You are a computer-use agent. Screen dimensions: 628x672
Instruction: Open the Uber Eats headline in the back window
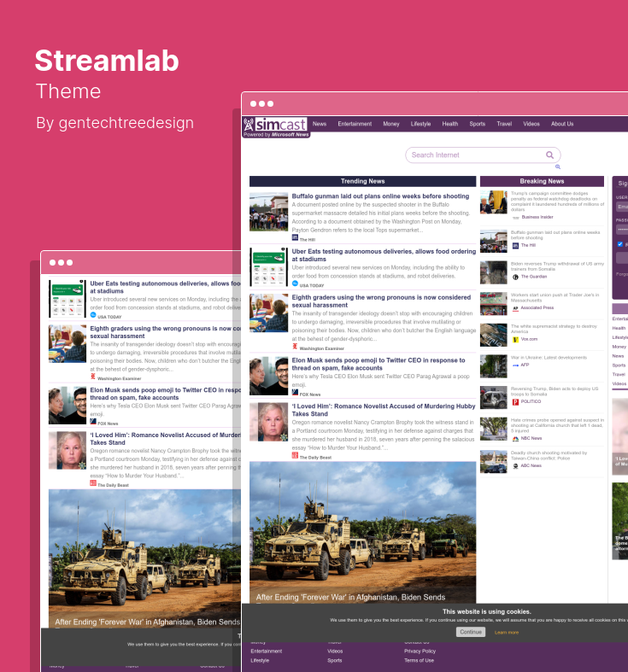click(165, 287)
